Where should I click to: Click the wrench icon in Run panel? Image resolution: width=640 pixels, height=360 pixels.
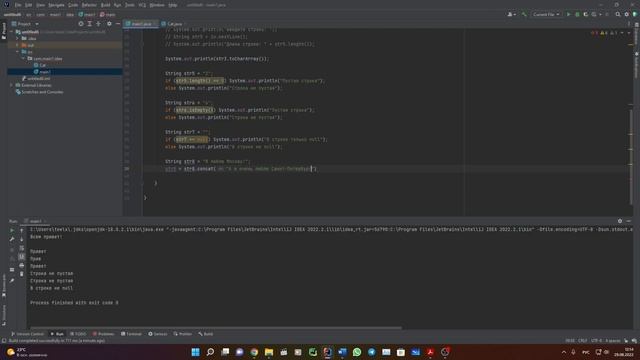click(x=12, y=239)
